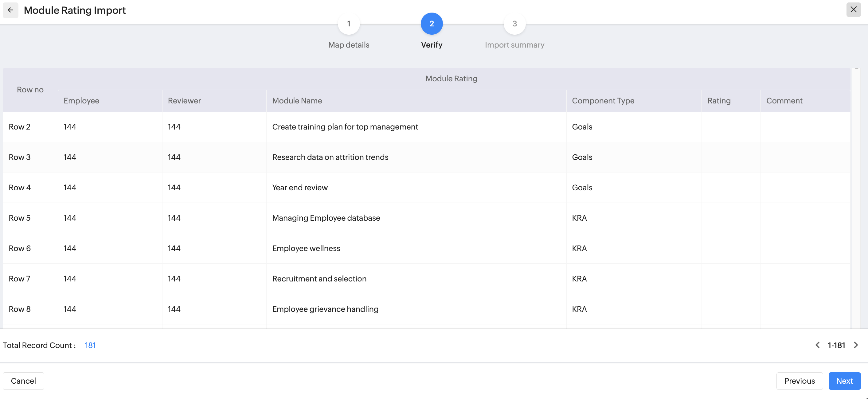
Task: Go to previous page of records
Action: click(x=817, y=345)
